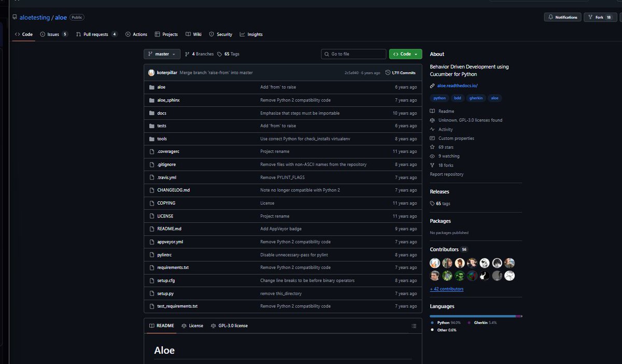Open the green Code dropdown button
Viewport: 622px width, 364px height.
click(405, 54)
